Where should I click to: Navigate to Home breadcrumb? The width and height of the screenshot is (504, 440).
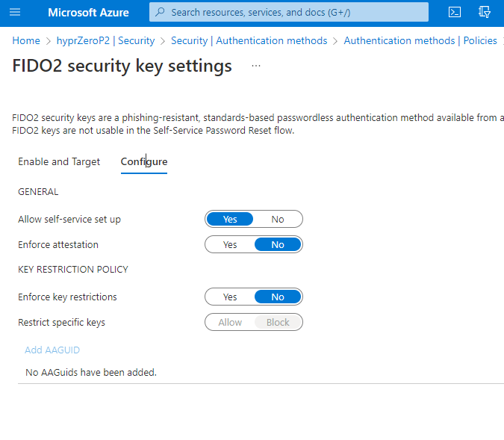click(26, 40)
